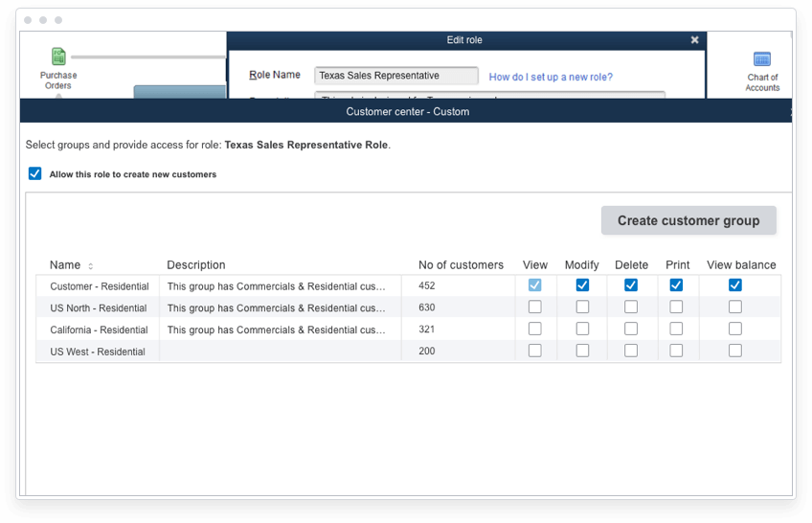
Task: Select the Customer - Residential row name
Action: [x=100, y=286]
